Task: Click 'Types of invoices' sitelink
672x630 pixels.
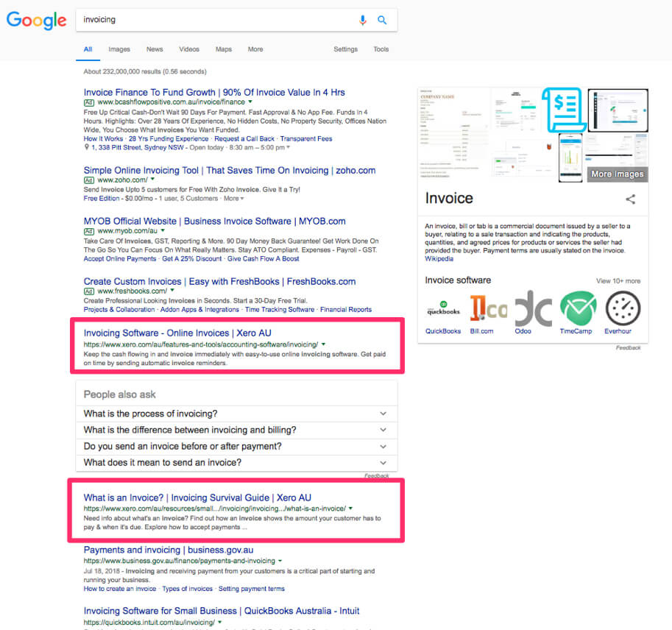Action: point(187,589)
